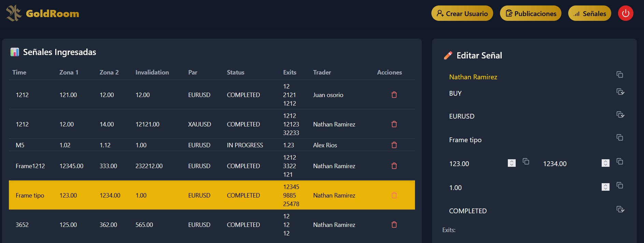Go to Publicaciones
The height and width of the screenshot is (243, 644).
tap(530, 13)
